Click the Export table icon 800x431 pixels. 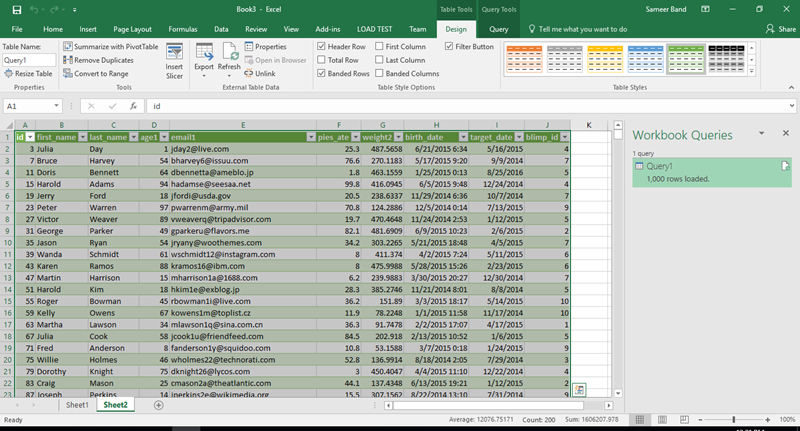click(x=206, y=52)
